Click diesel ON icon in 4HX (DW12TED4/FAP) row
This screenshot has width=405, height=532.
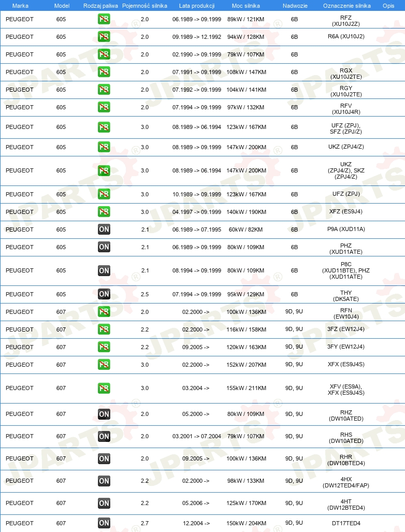[104, 481]
